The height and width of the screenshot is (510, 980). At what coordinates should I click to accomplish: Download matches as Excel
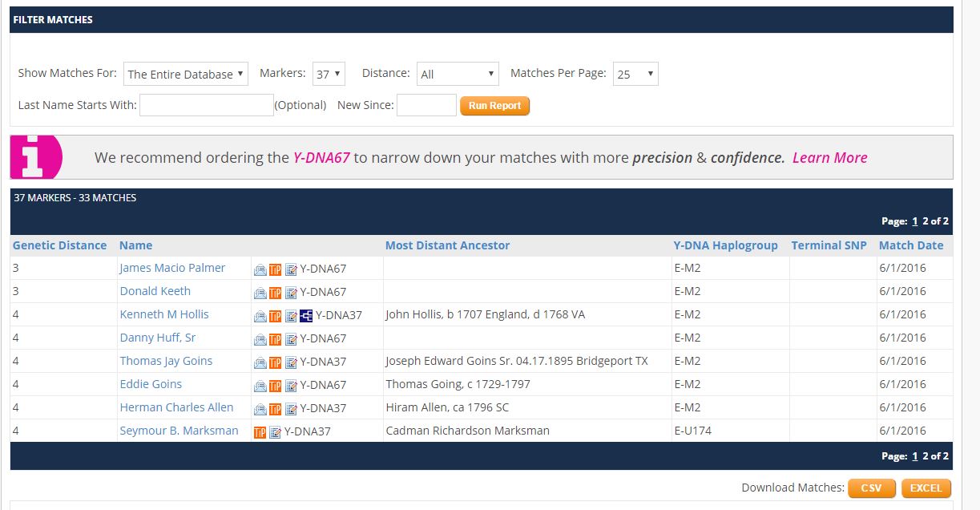click(926, 488)
